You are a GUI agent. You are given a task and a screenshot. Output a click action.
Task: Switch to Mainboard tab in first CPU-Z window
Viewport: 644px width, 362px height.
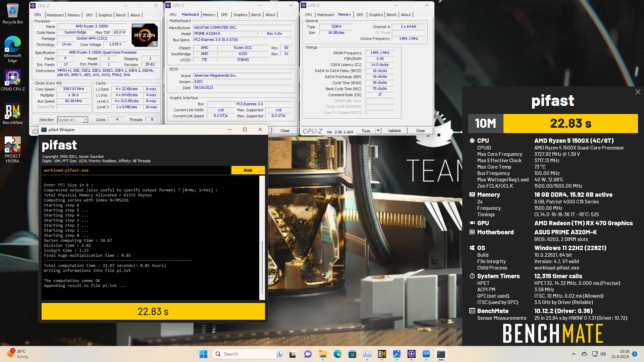pyautogui.click(x=55, y=15)
